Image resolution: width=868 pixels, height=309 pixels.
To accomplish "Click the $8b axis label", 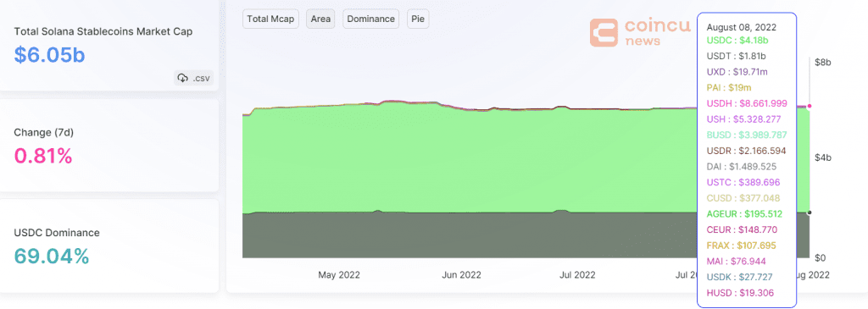I will (x=823, y=62).
